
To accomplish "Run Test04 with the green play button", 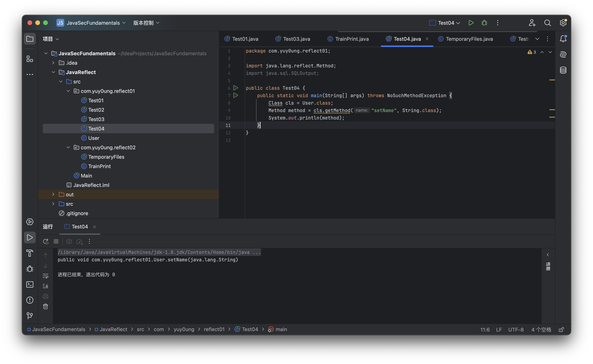I will coord(471,23).
